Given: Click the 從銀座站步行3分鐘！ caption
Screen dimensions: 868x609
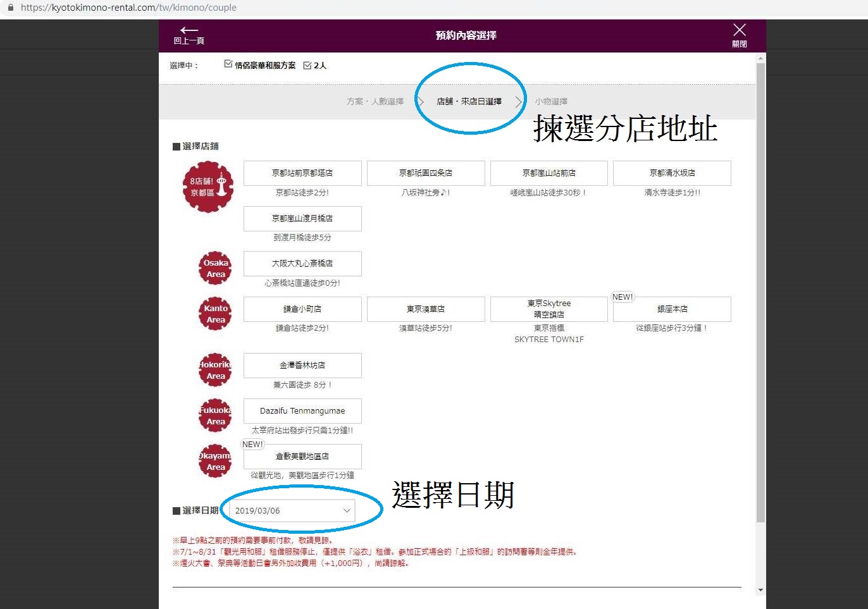Looking at the screenshot, I should (672, 328).
